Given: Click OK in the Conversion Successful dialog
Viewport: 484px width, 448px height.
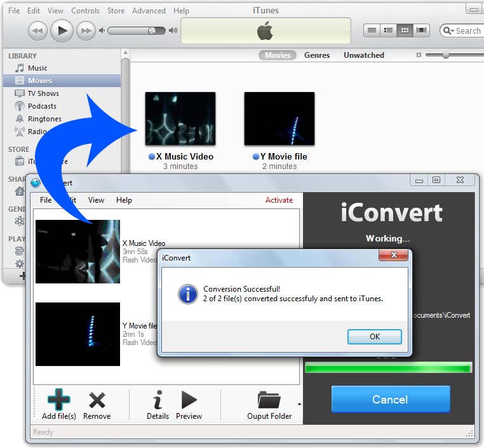Looking at the screenshot, I should click(374, 337).
